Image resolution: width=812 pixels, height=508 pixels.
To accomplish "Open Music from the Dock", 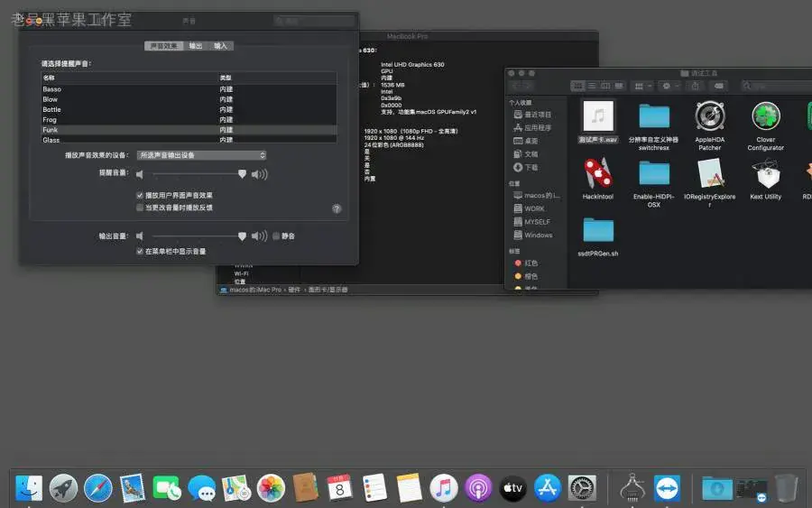I will pyautogui.click(x=444, y=488).
